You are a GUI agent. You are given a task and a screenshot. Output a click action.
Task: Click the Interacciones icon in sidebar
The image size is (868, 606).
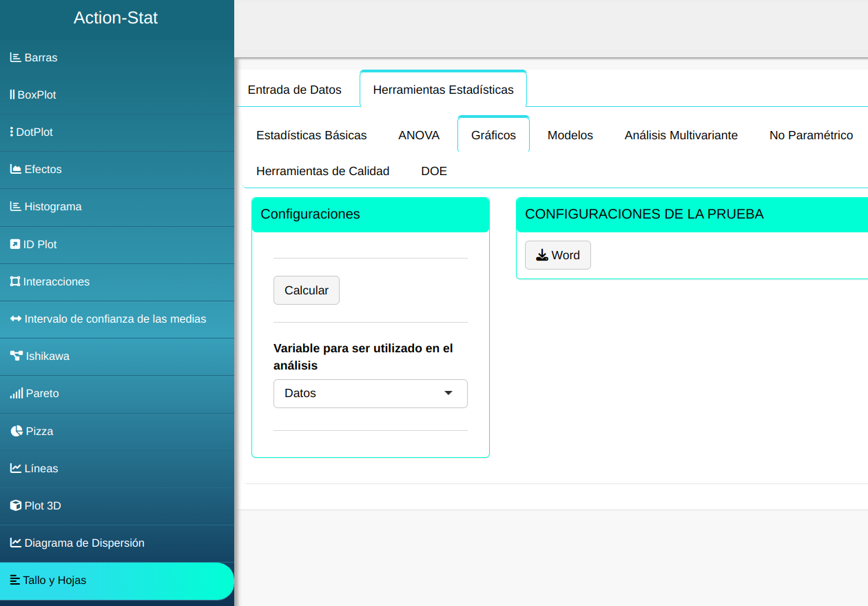(15, 282)
